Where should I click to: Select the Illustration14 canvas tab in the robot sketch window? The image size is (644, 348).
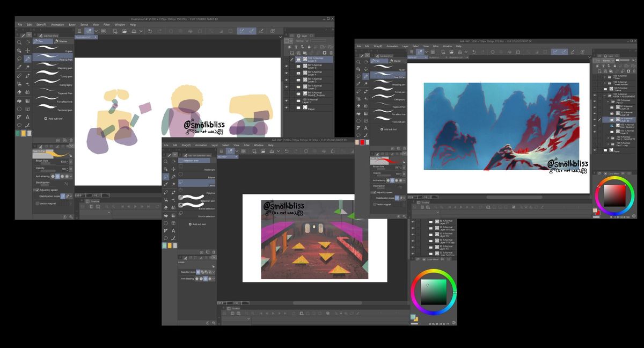point(85,38)
